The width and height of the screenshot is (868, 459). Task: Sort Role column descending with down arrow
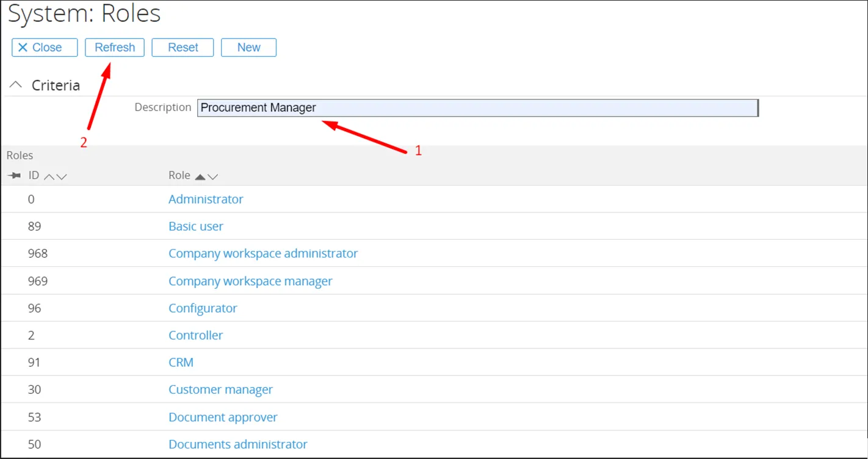(x=212, y=176)
